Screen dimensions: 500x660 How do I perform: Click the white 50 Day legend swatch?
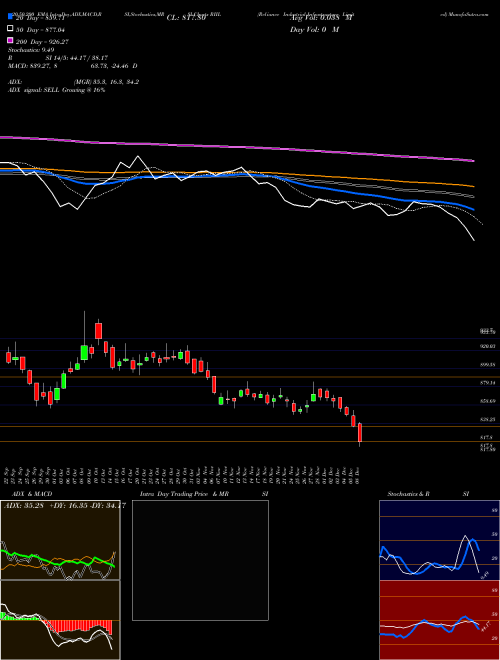10,29
